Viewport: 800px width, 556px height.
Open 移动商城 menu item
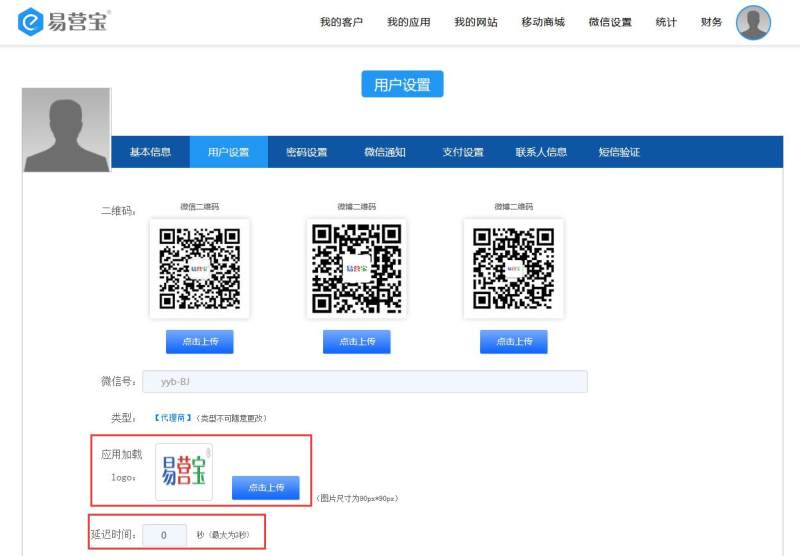[x=543, y=22]
